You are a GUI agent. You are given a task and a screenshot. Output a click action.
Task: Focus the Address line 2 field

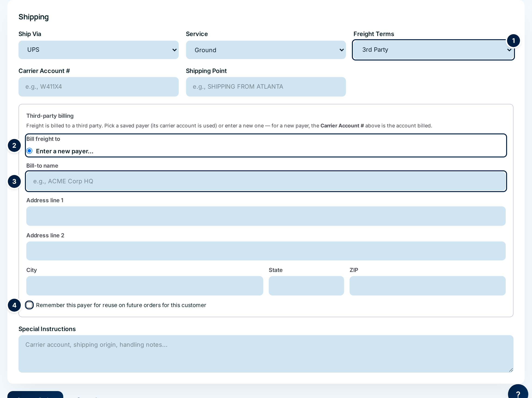tap(266, 251)
